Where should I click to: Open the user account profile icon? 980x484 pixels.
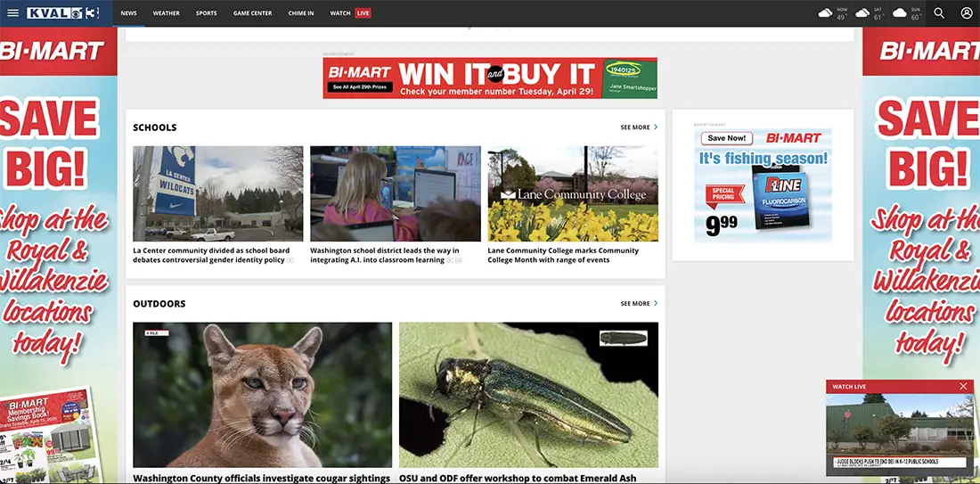[967, 13]
